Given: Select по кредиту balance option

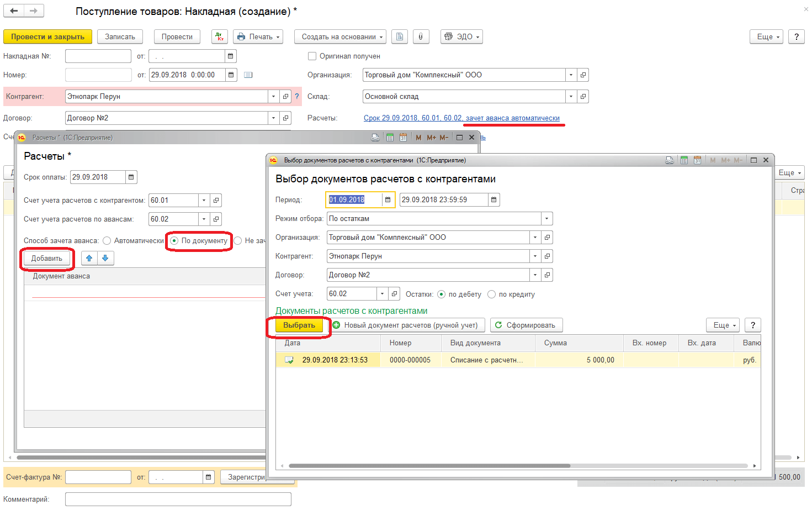Looking at the screenshot, I should click(x=491, y=295).
